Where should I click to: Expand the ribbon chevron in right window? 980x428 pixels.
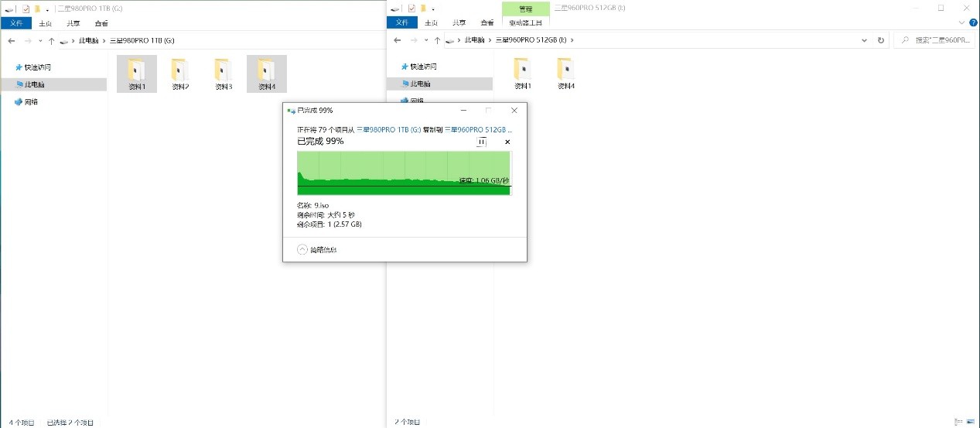point(963,22)
